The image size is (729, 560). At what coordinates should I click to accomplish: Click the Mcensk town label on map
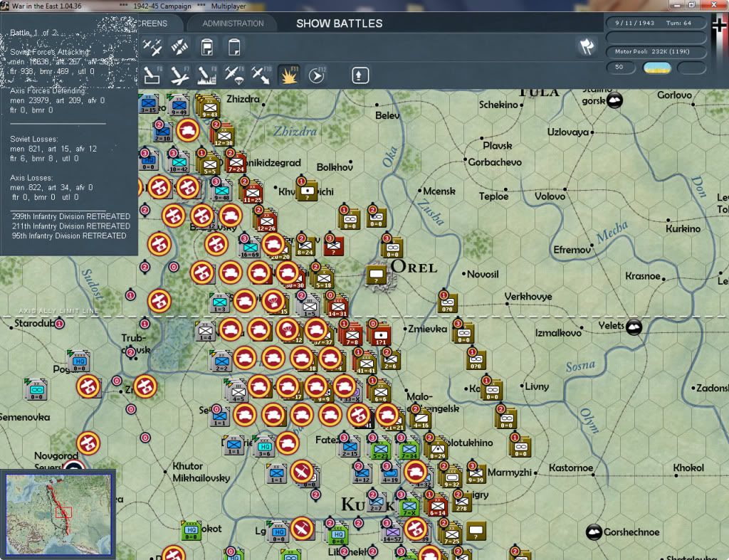tap(439, 191)
